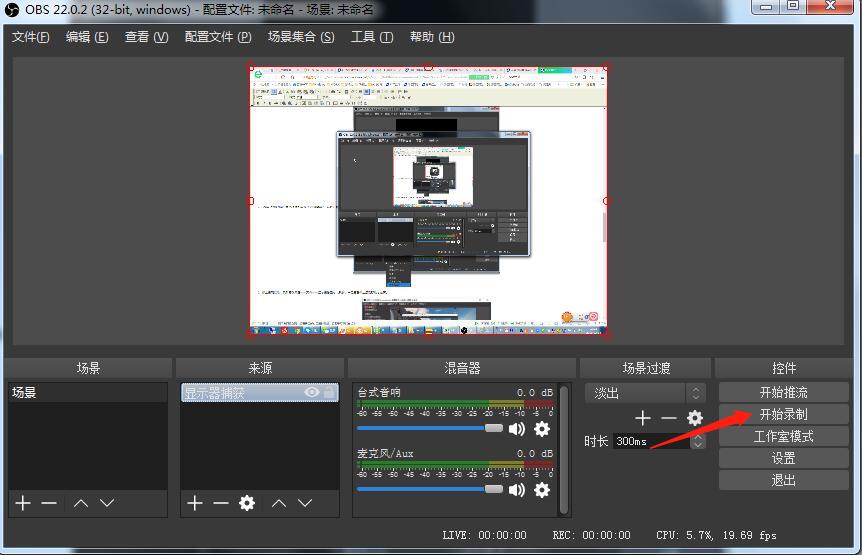Viewport: 862px width, 555px height.
Task: Click the 开始推流 button
Action: [783, 392]
